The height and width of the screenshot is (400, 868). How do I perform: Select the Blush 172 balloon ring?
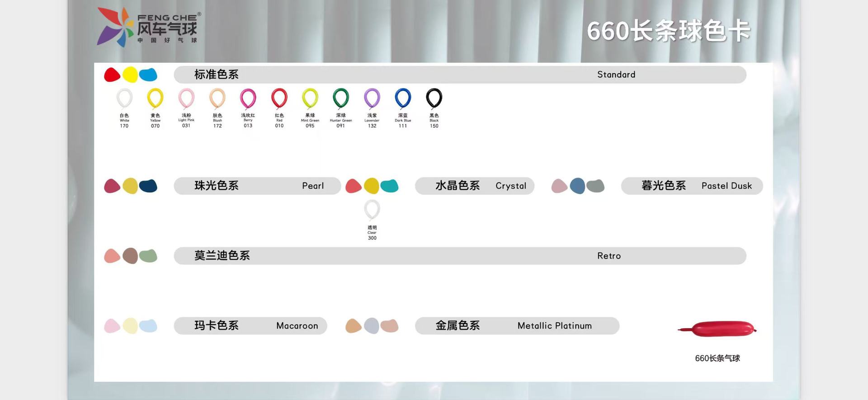click(x=217, y=99)
